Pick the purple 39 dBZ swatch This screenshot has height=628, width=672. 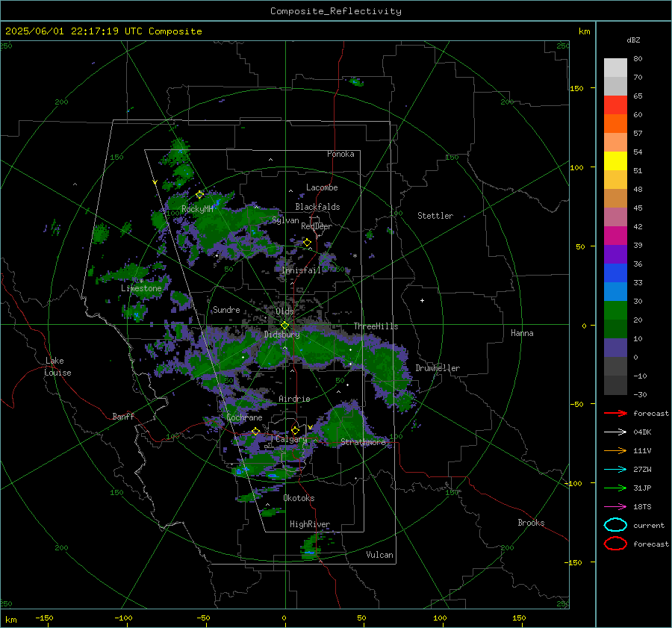tap(615, 255)
